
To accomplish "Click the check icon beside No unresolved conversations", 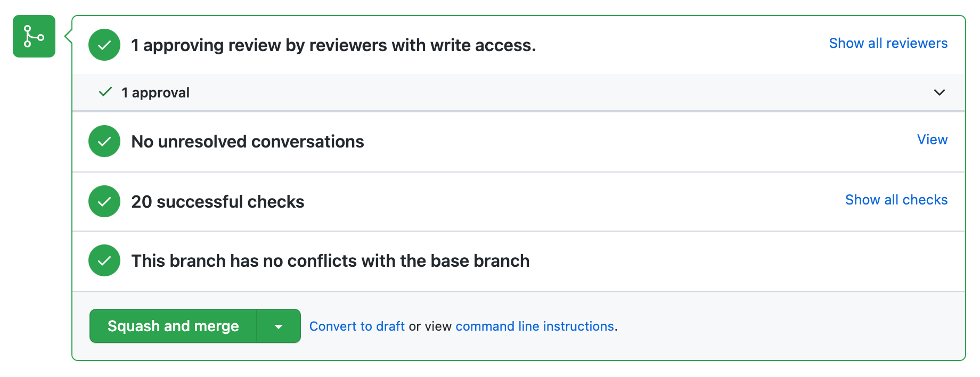I will pos(104,141).
